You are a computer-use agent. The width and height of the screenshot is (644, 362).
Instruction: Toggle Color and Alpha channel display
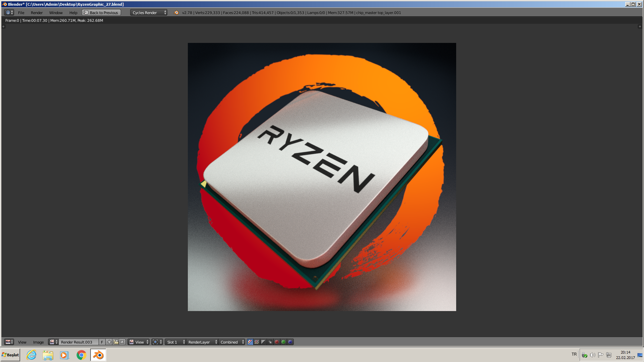(250, 342)
